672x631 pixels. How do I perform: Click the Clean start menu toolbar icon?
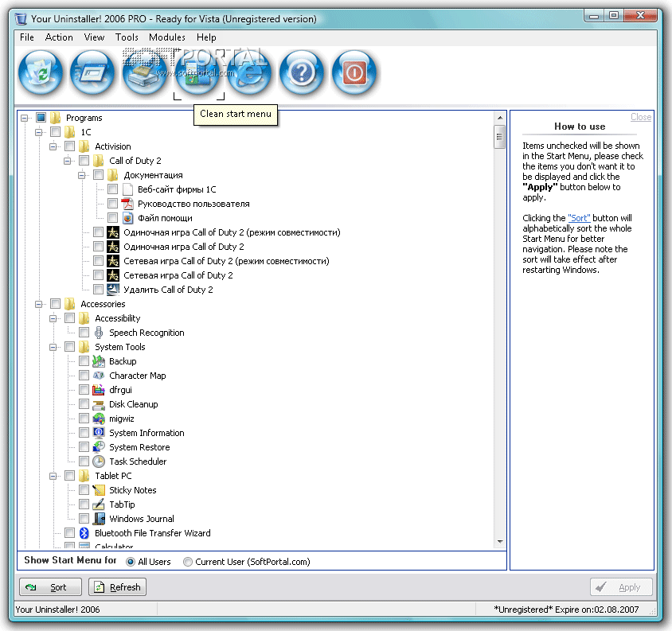197,72
